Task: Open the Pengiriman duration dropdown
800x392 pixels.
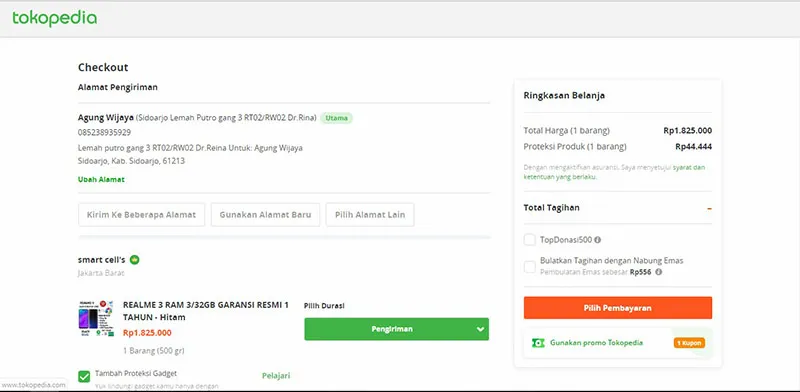Action: (396, 329)
